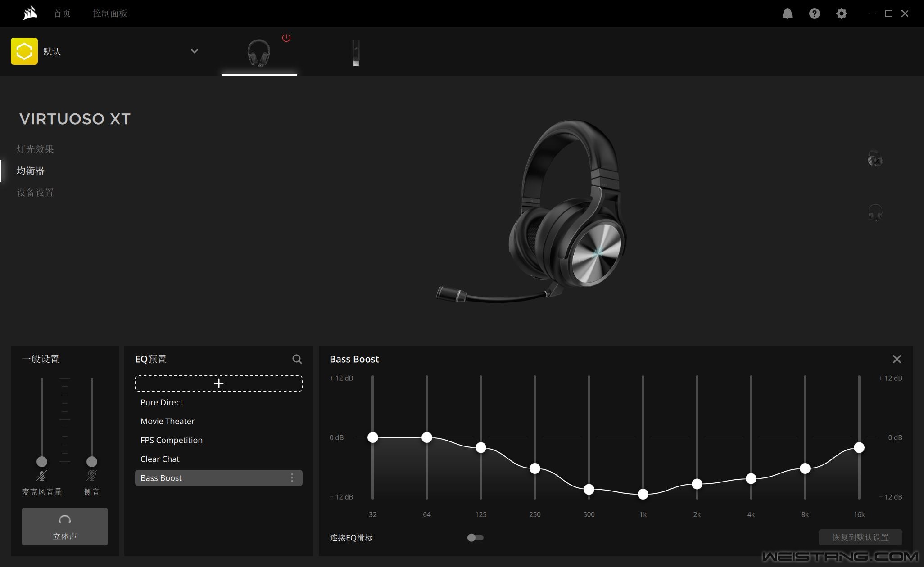This screenshot has height=567, width=924.
Task: Click the 立体声 stereo mode button
Action: click(x=65, y=526)
